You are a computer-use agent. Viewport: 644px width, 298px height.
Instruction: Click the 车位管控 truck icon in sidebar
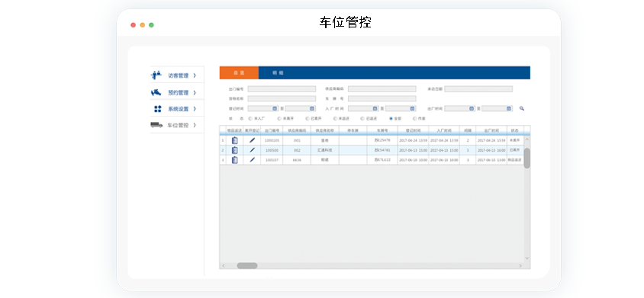click(x=156, y=125)
